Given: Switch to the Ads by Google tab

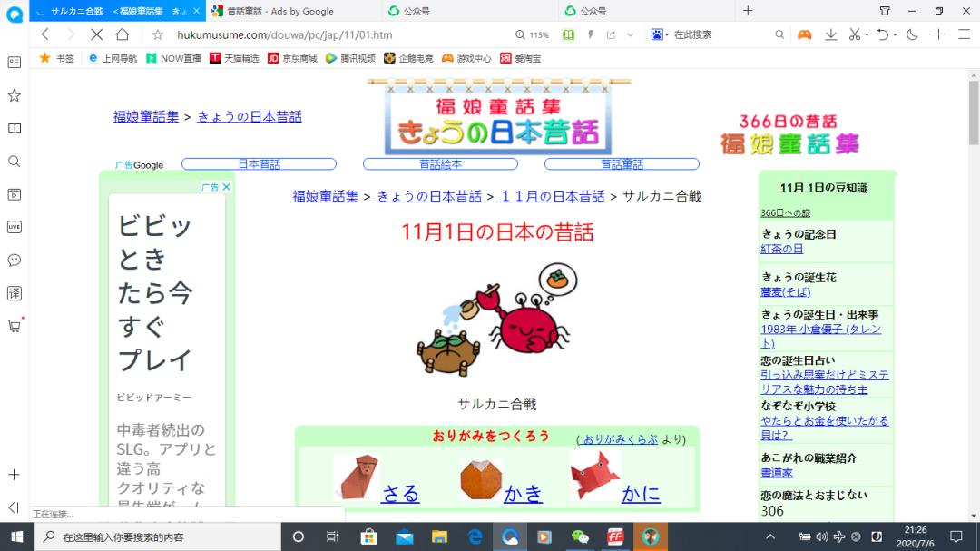Looking at the screenshot, I should click(x=272, y=11).
